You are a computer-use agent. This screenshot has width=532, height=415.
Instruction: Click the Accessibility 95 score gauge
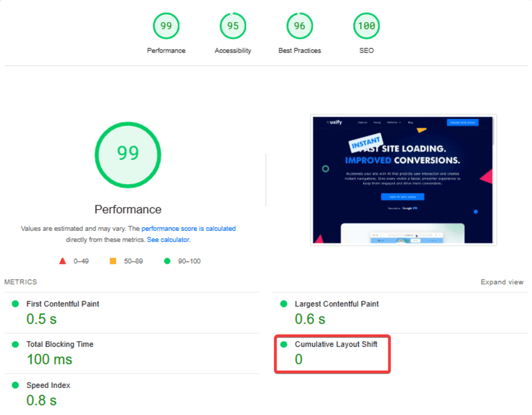(233, 26)
